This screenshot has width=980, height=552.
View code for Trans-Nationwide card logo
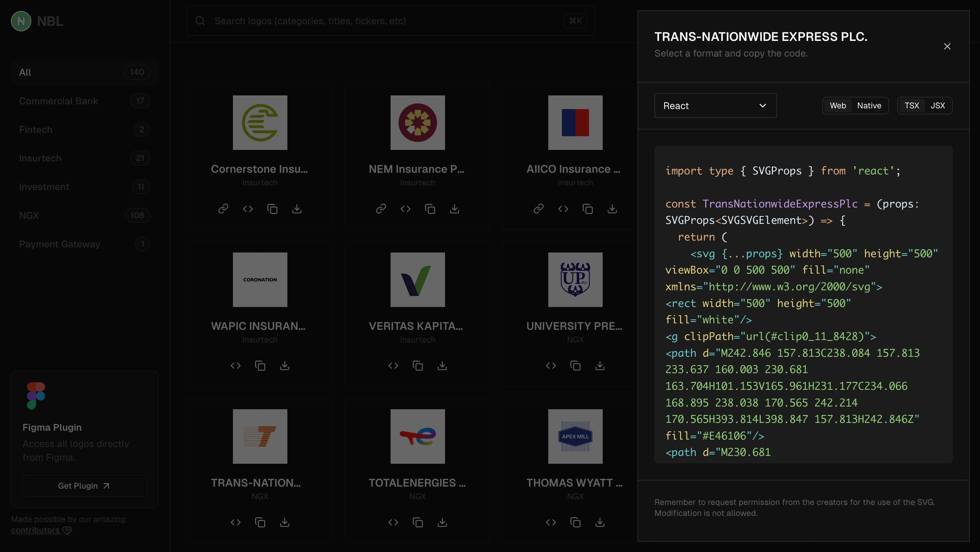236,522
